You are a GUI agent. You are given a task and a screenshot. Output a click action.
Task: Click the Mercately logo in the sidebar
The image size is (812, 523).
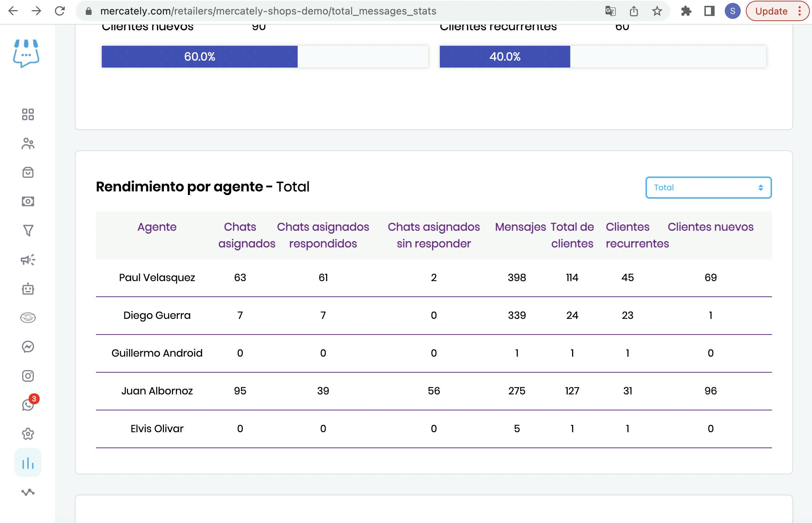tap(26, 53)
